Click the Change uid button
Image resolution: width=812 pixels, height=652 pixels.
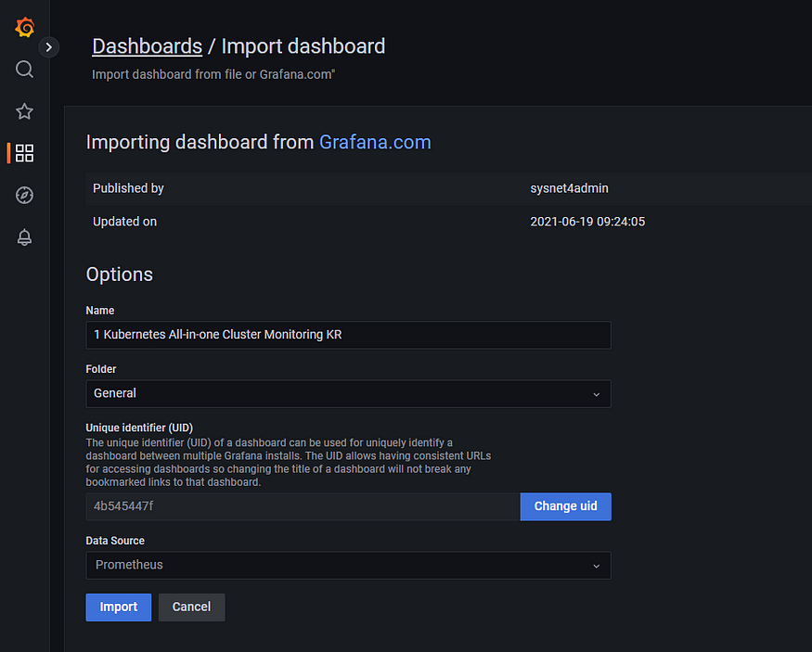565,506
